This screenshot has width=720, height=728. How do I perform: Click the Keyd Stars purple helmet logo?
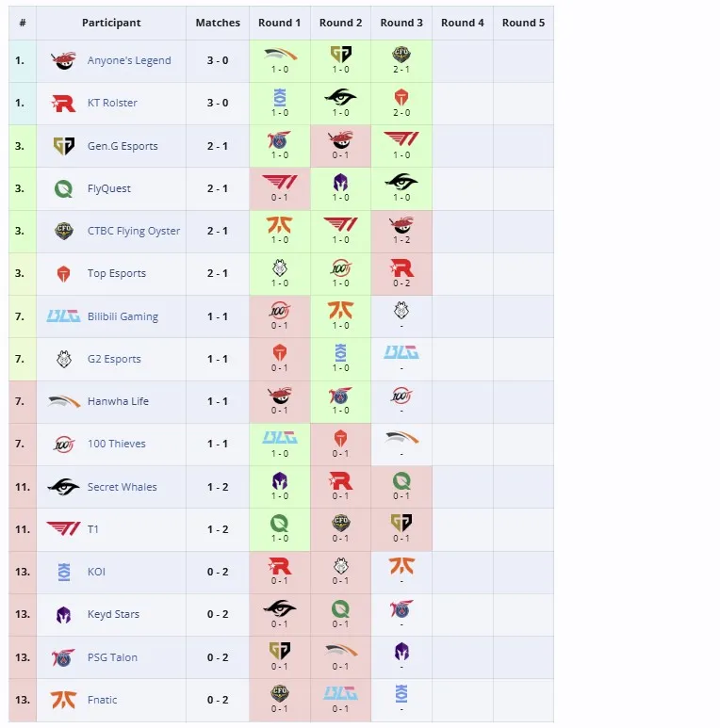[x=64, y=615]
